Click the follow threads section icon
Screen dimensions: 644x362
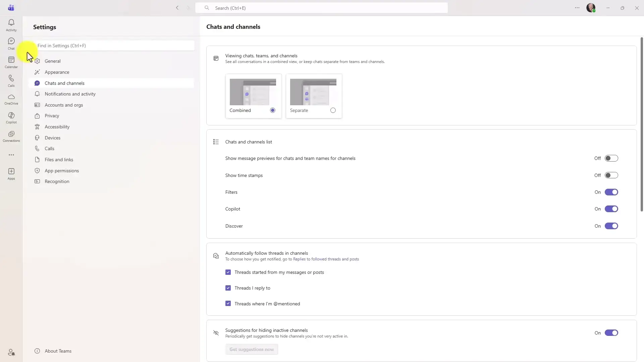tap(216, 256)
